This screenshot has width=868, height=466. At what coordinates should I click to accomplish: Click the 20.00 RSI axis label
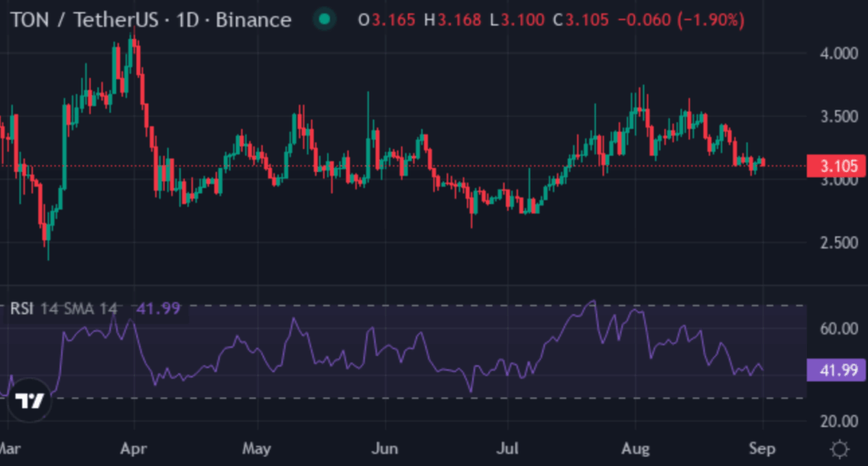point(838,421)
